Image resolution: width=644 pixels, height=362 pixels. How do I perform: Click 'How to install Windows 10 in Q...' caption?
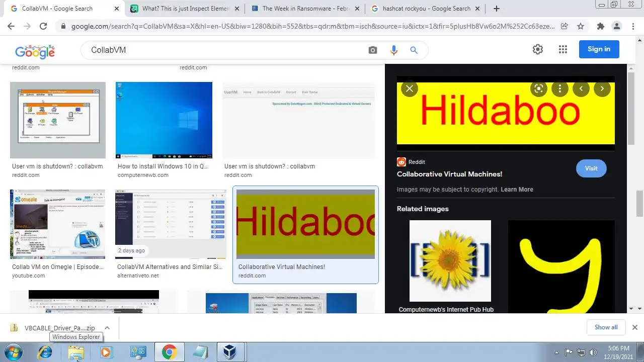[x=163, y=166]
